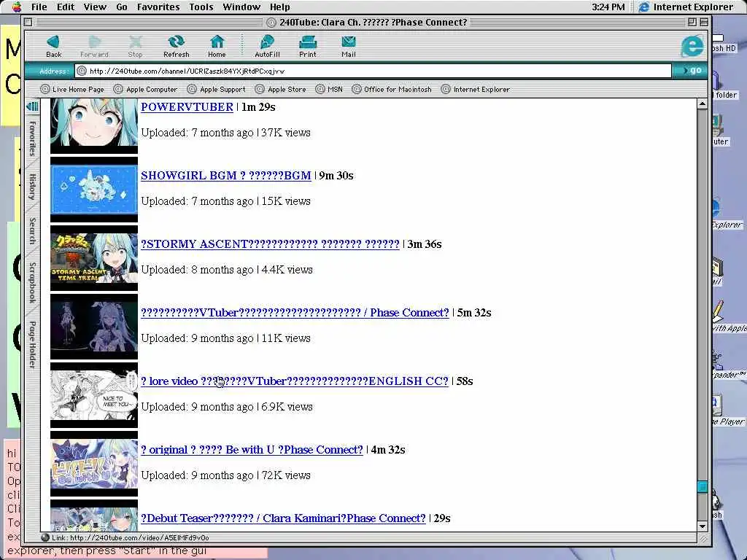Click the manga lore video thumbnail
The height and width of the screenshot is (560, 747).
(x=94, y=395)
